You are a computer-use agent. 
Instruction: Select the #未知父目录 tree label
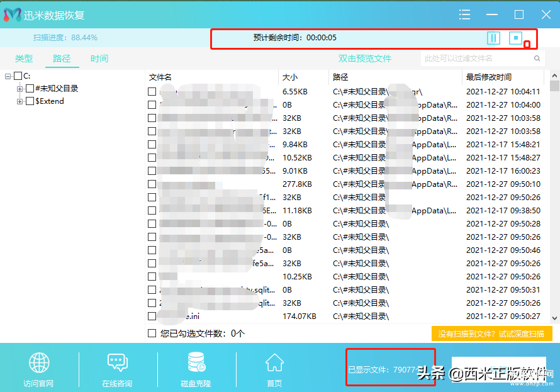click(57, 88)
